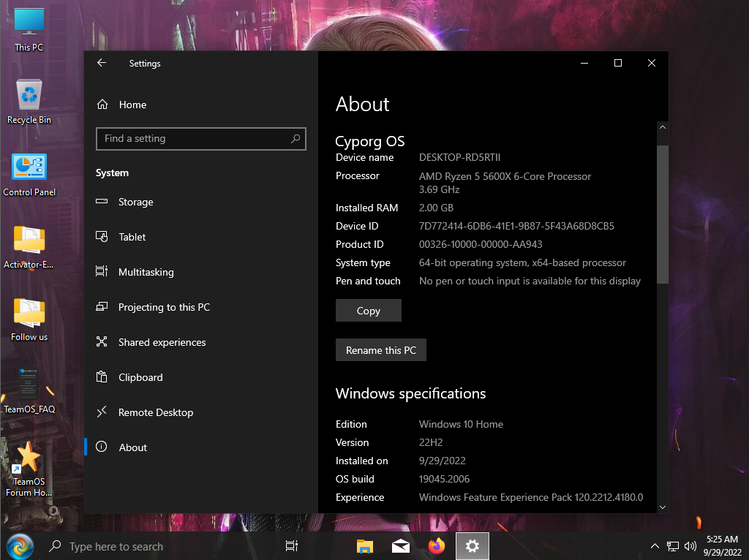Open File Explorer from the taskbar
This screenshot has height=560, width=749.
click(x=364, y=546)
